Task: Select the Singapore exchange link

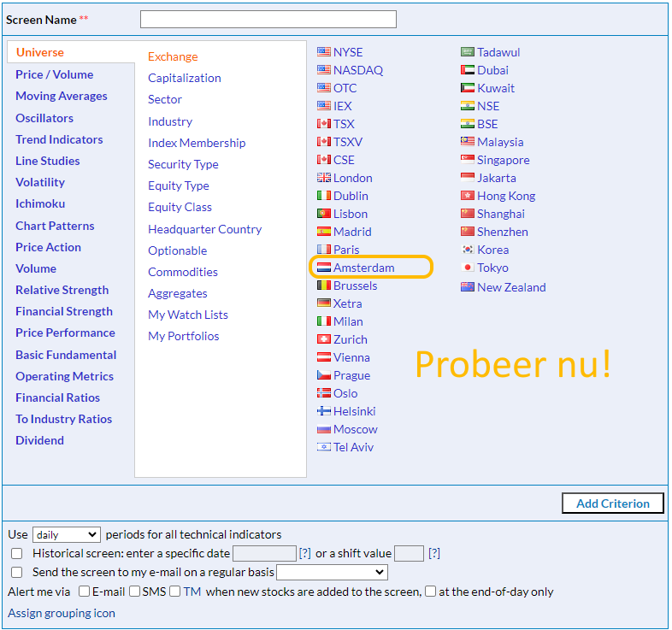Action: pyautogui.click(x=503, y=160)
